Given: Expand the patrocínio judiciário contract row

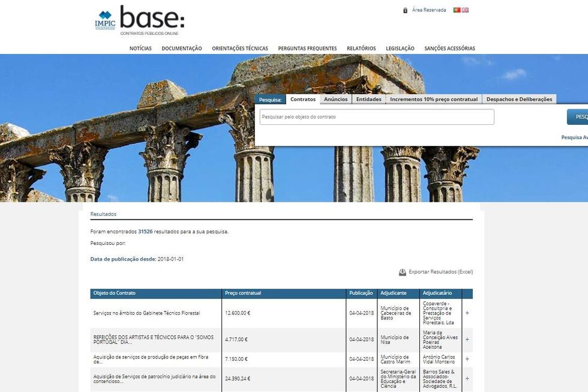Looking at the screenshot, I should (x=467, y=379).
